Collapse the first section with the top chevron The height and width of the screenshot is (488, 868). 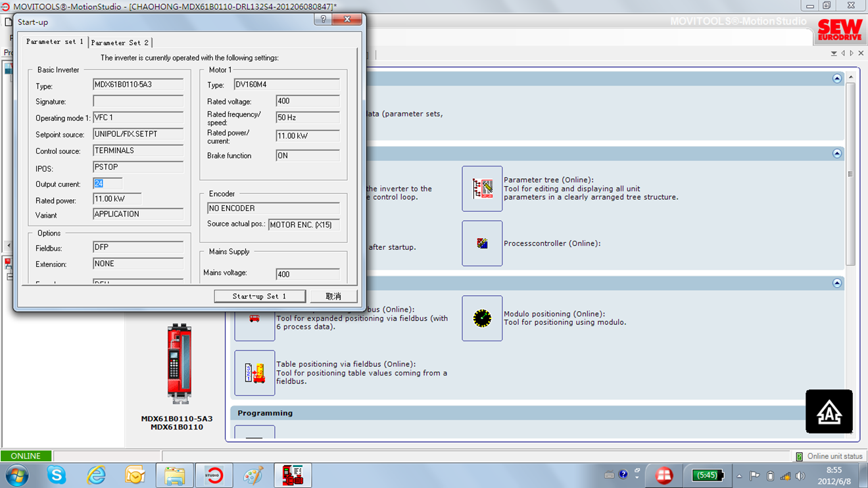coord(836,78)
